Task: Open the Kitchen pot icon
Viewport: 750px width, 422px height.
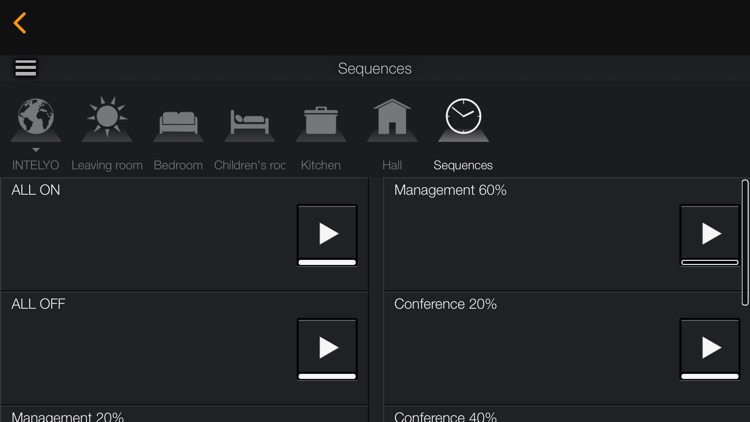Action: (x=320, y=121)
